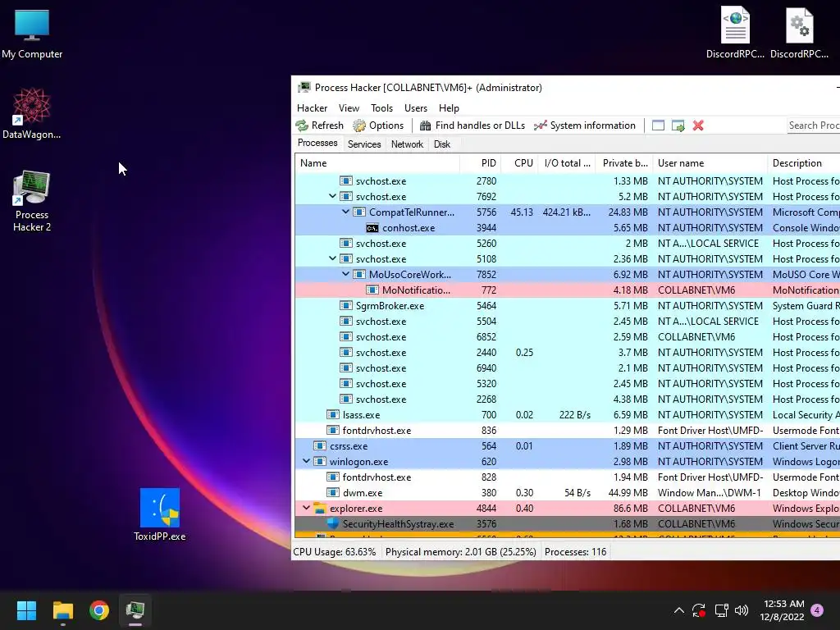The image size is (840, 630).
Task: Collapse svchost.exe PID 7692 tree node
Action: (x=333, y=197)
